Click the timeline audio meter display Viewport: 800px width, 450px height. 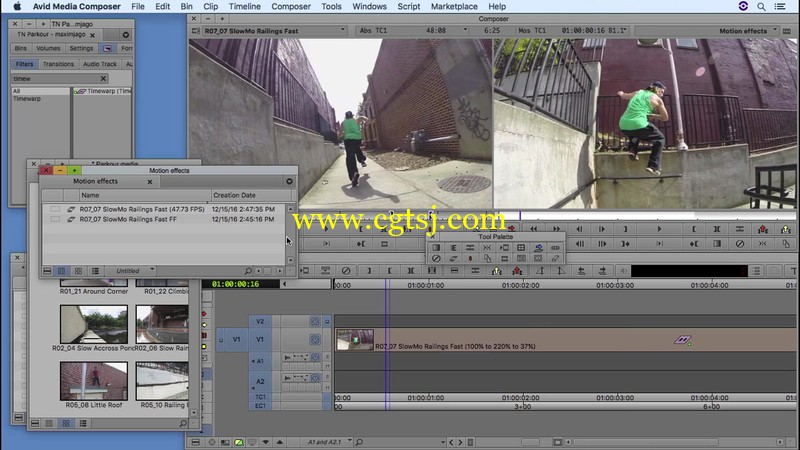coord(689,271)
